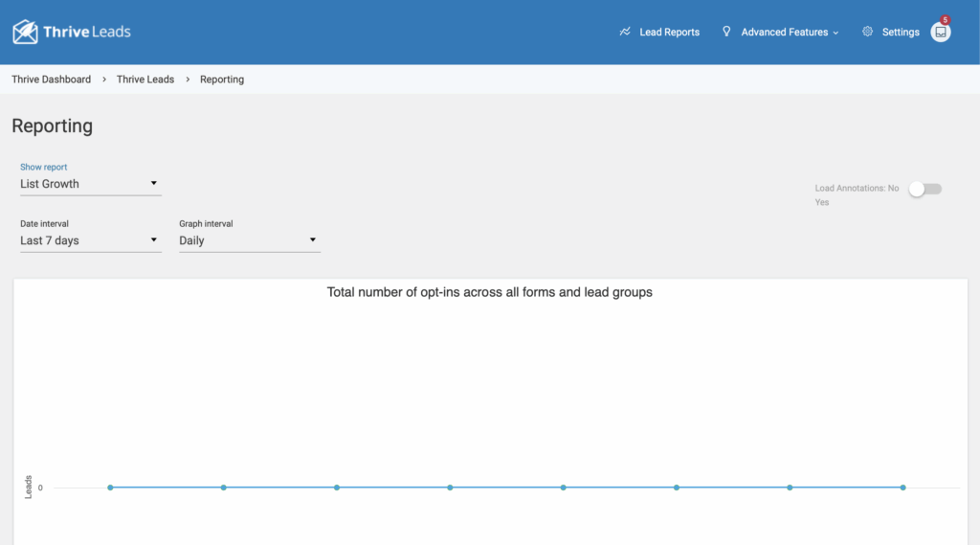Open the Lead Reports menu item
The width and height of the screenshot is (980, 545).
pos(669,32)
